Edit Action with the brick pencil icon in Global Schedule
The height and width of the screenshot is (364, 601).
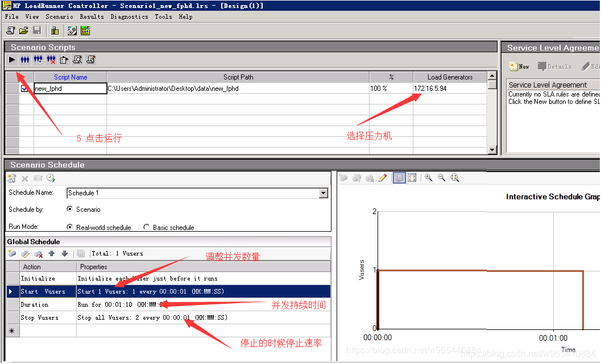(25, 253)
